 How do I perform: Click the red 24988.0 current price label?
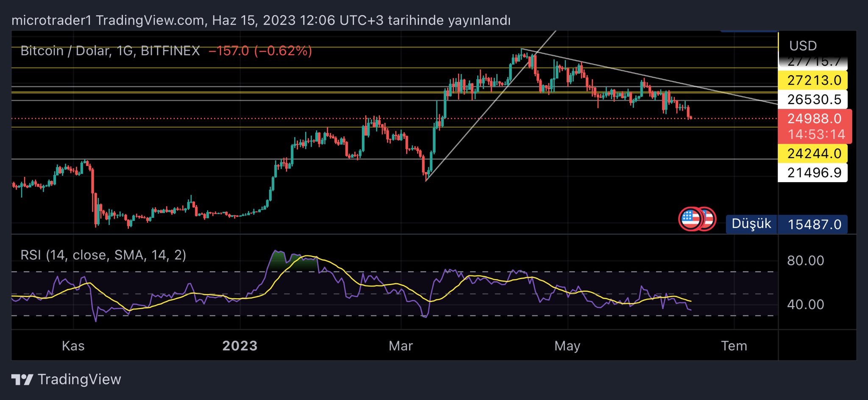[x=815, y=119]
